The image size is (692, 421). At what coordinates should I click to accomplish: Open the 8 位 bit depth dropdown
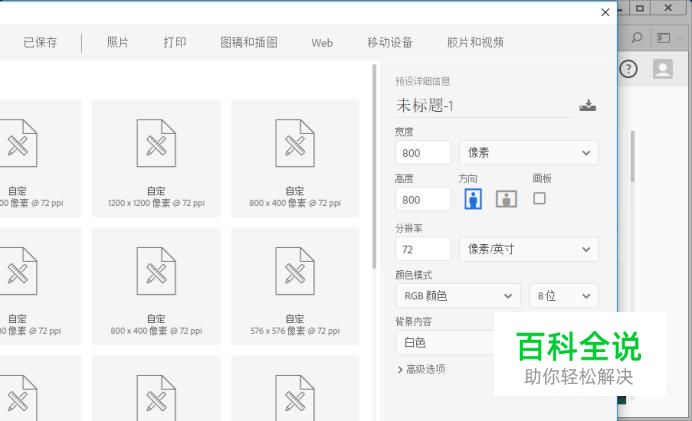(x=564, y=296)
